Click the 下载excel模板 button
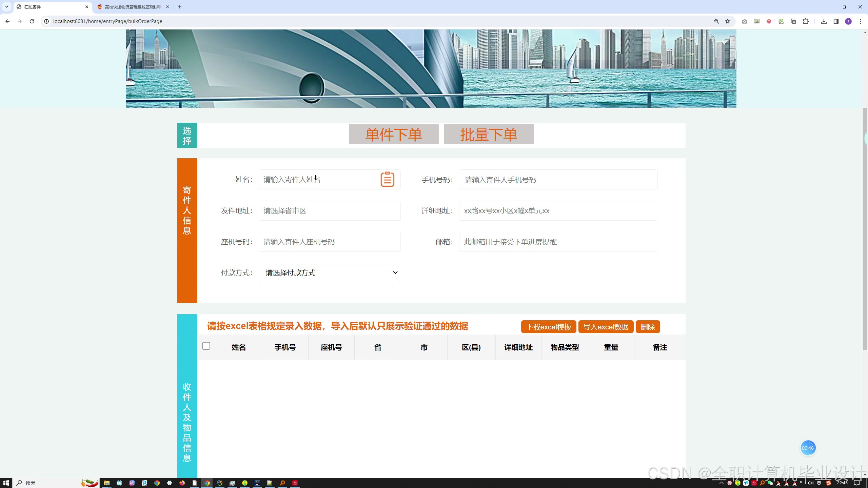The image size is (868, 488). (x=548, y=327)
